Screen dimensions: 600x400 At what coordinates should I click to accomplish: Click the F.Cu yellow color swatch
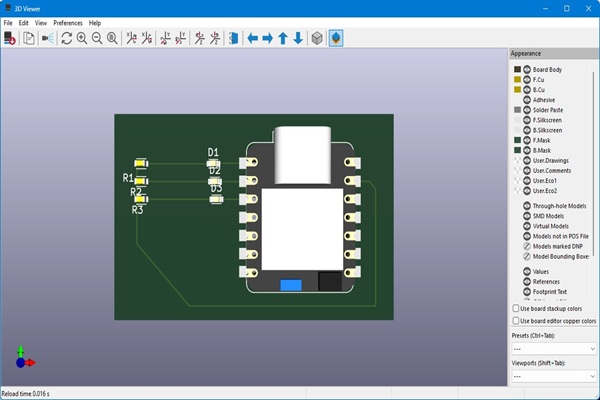[517, 80]
